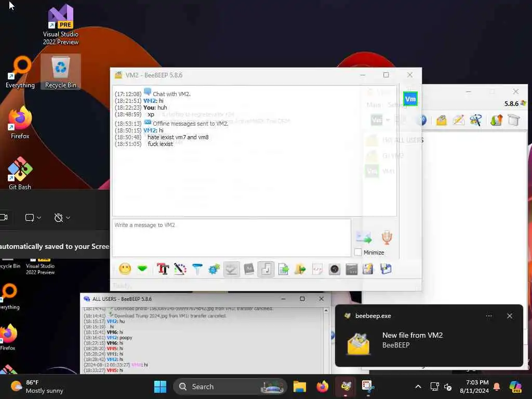This screenshot has width=532, height=399.
Task: Click the taskbar Search box
Action: (x=230, y=387)
